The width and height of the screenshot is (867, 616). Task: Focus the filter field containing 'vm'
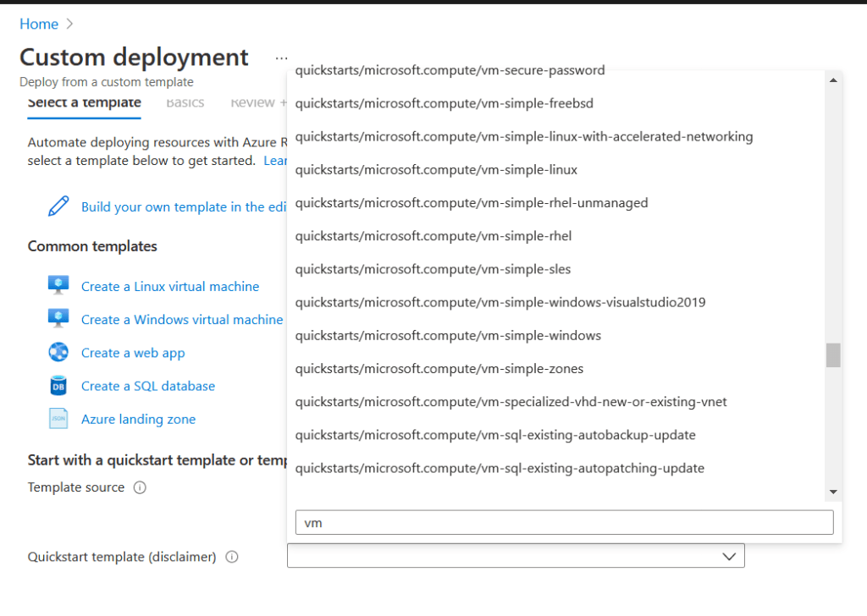point(564,523)
